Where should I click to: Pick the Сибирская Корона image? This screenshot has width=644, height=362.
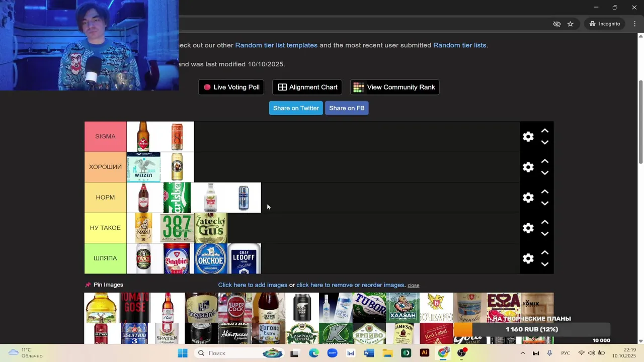(x=302, y=333)
